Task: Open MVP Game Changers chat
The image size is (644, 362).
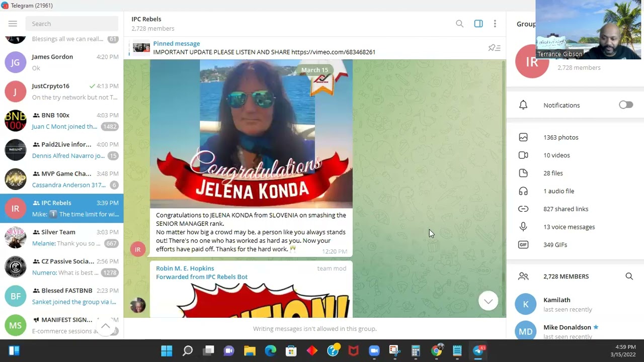Action: coord(61,179)
